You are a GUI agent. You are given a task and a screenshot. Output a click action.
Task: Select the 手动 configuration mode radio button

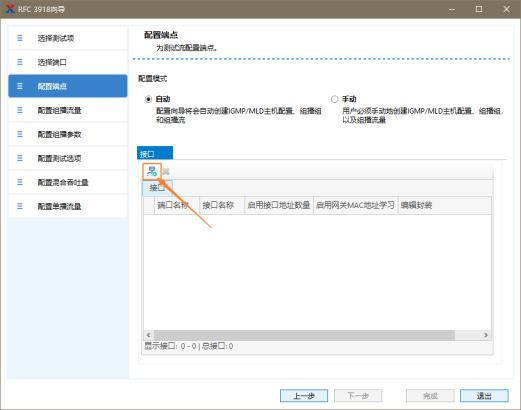pos(335,99)
